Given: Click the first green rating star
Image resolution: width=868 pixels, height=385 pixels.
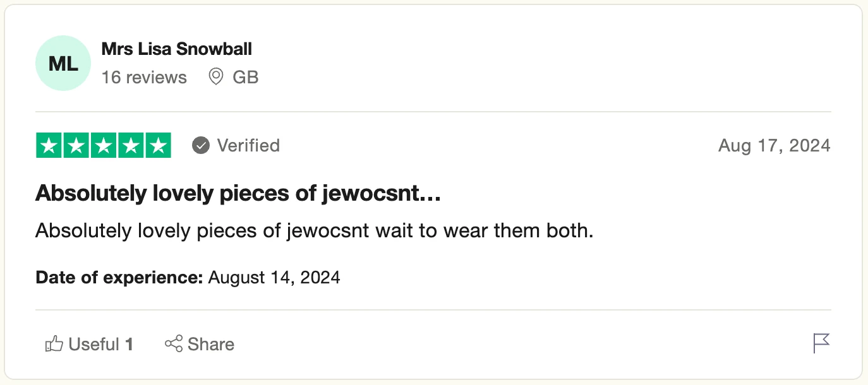Looking at the screenshot, I should [49, 146].
